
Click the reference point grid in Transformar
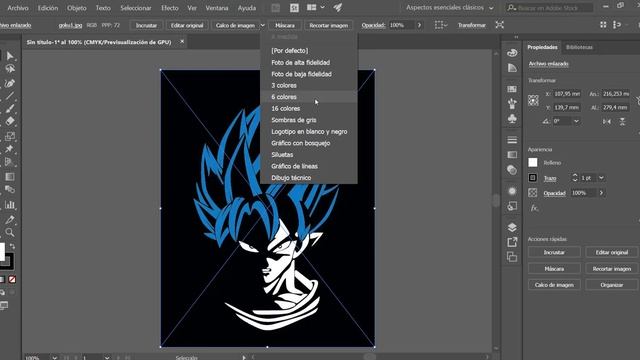pos(533,100)
